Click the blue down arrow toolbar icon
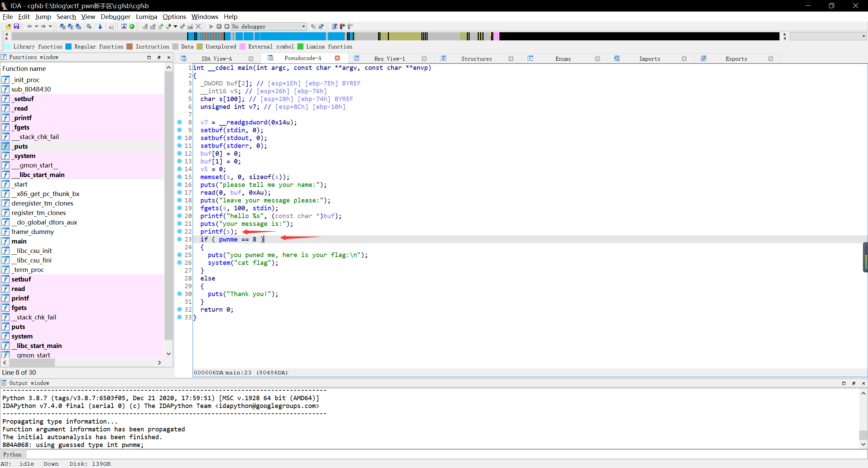This screenshot has width=868, height=468. click(100, 26)
